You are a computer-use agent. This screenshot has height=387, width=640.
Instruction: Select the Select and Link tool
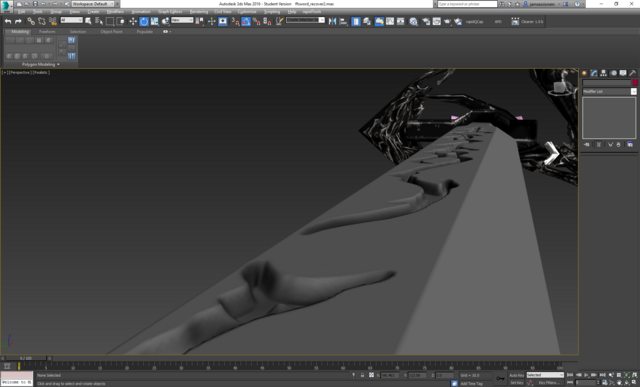(31, 21)
